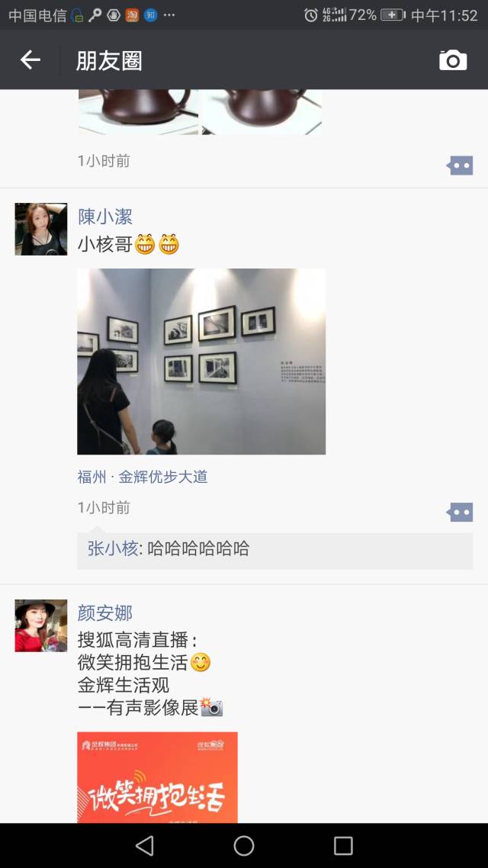The height and width of the screenshot is (868, 488).
Task: Open the camera icon to post a moment
Action: pos(453,59)
